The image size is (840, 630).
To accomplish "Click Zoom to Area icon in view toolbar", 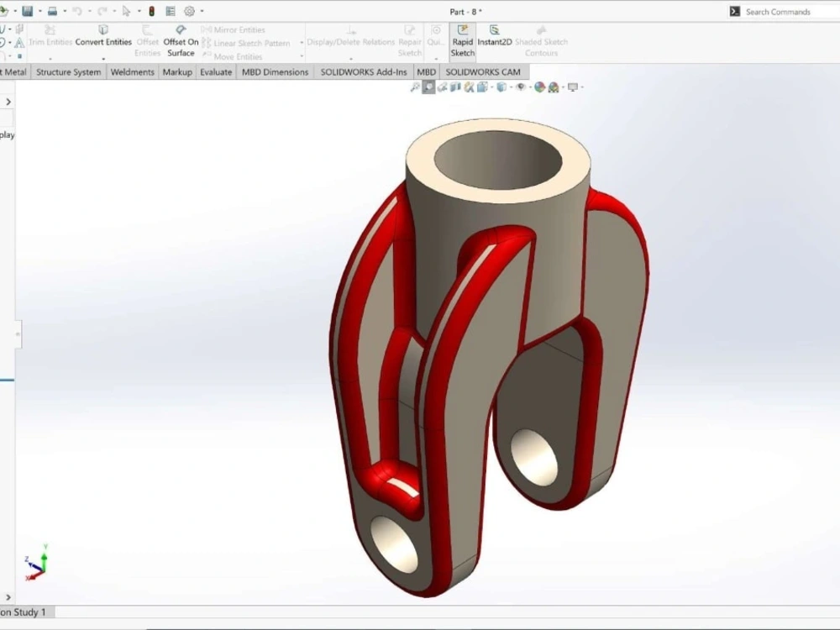I will 428,87.
